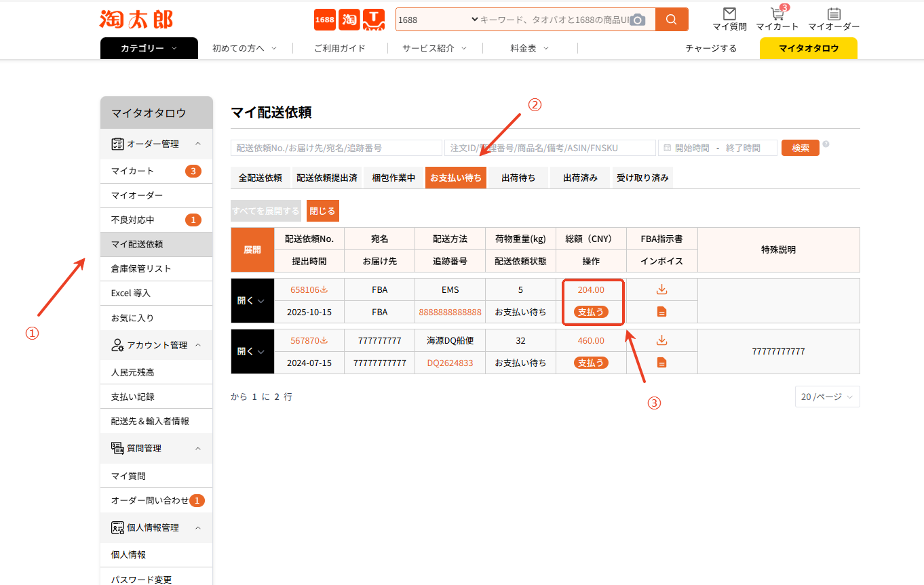This screenshot has width=924, height=585.
Task: Open 配送先＆輸入者情報 in sidebar
Action: [157, 421]
